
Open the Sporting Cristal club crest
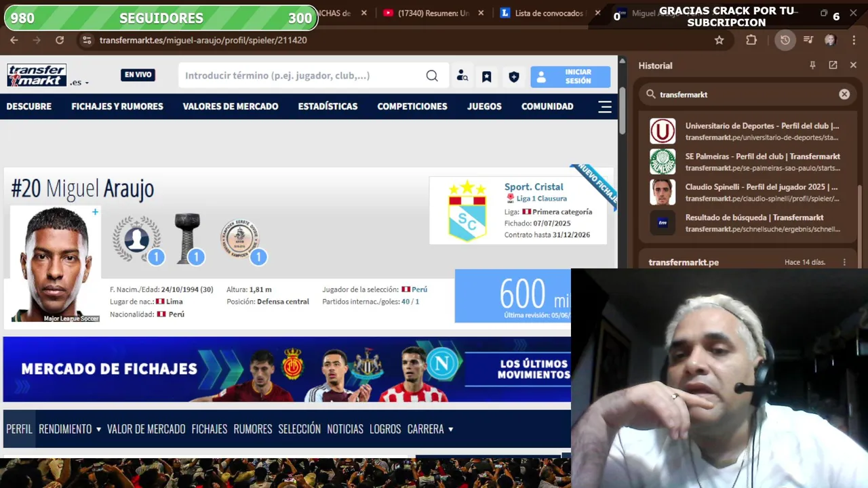[x=467, y=211]
